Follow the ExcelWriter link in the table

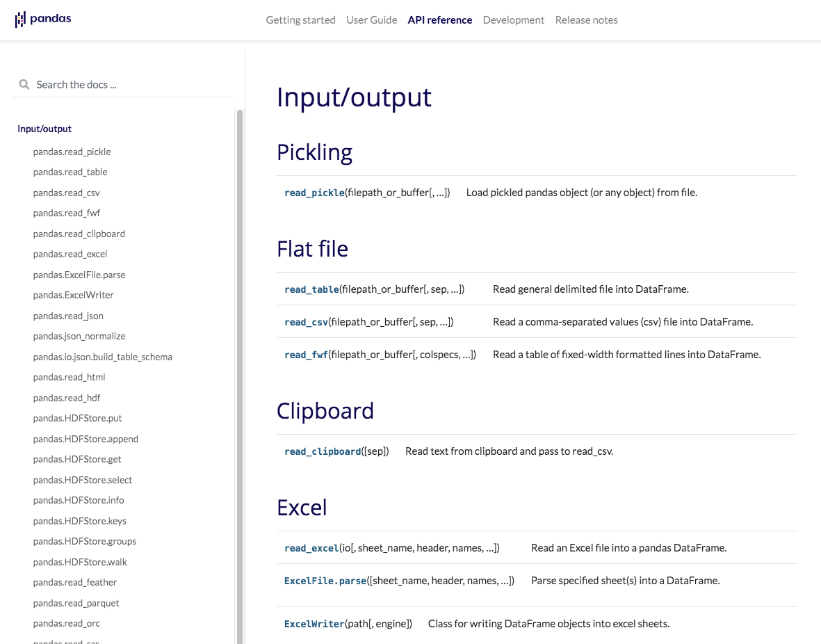(x=314, y=624)
